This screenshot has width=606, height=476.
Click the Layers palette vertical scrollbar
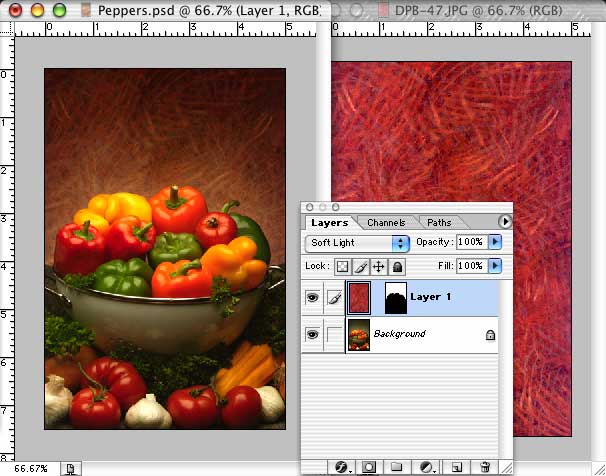[x=506, y=370]
